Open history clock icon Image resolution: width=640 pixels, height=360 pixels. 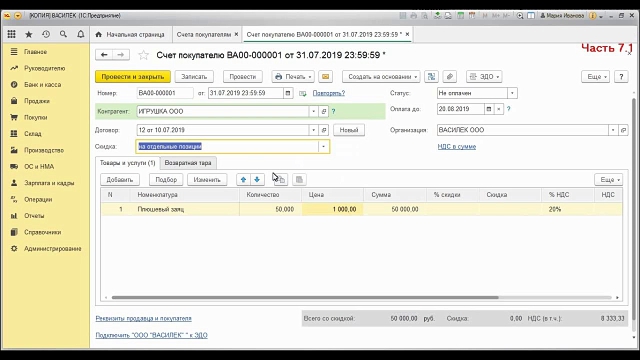click(46, 35)
